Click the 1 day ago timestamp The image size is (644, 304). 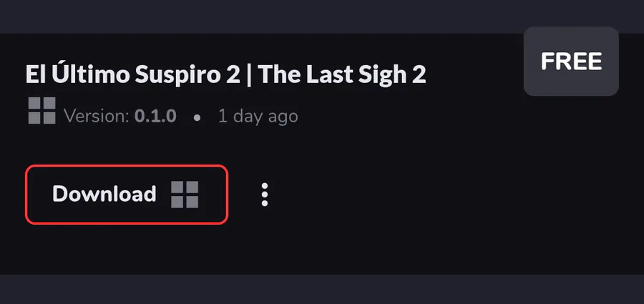[x=258, y=117]
